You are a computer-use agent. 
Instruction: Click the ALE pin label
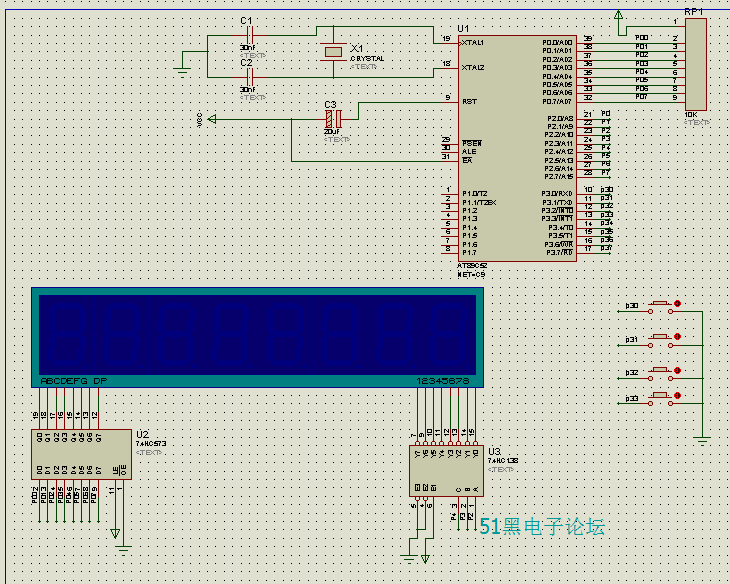tap(469, 152)
